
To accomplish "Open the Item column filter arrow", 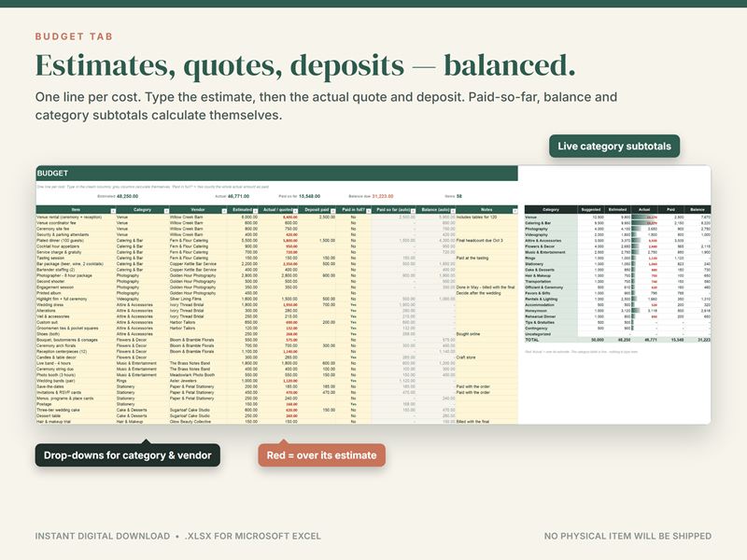I will coord(113,211).
